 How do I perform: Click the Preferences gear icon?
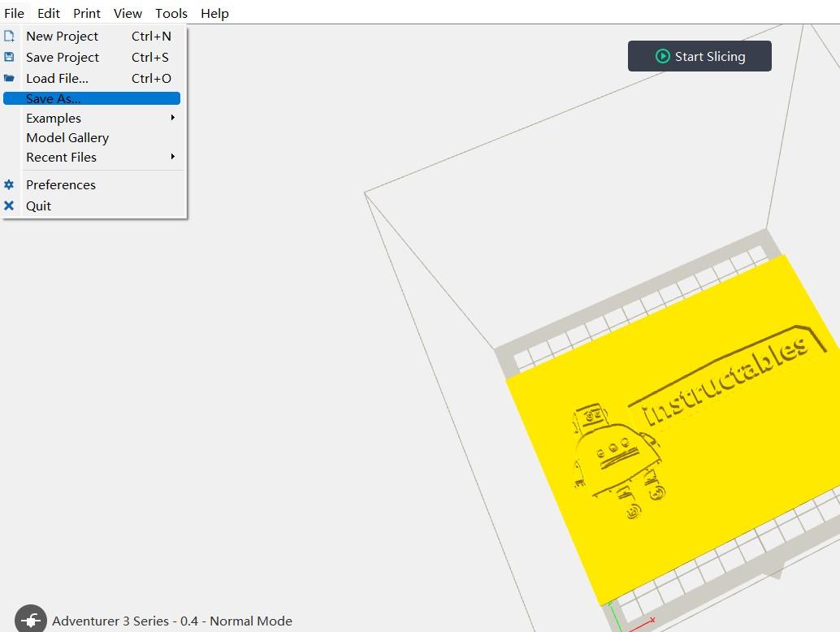pyautogui.click(x=9, y=184)
